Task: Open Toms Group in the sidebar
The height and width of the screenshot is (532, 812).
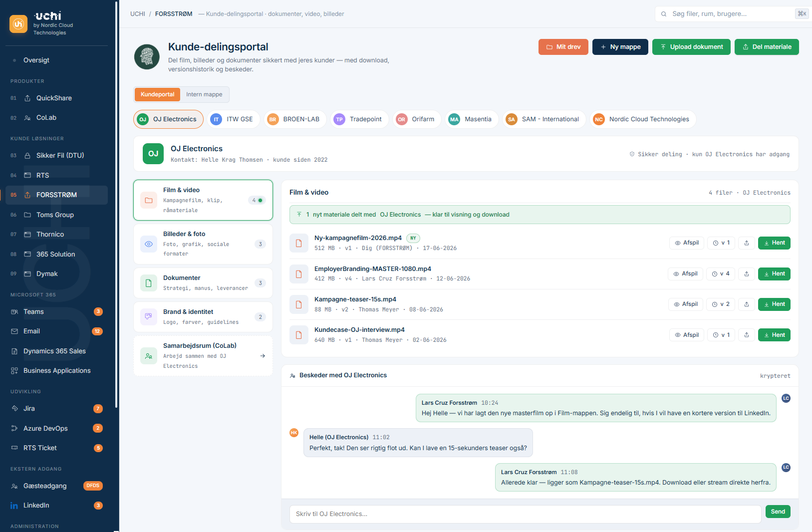Action: 56,215
